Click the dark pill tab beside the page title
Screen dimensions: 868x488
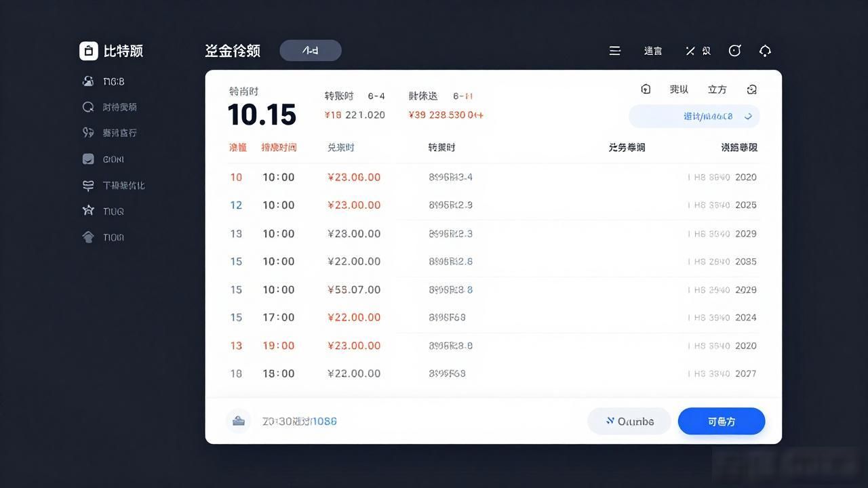click(311, 50)
